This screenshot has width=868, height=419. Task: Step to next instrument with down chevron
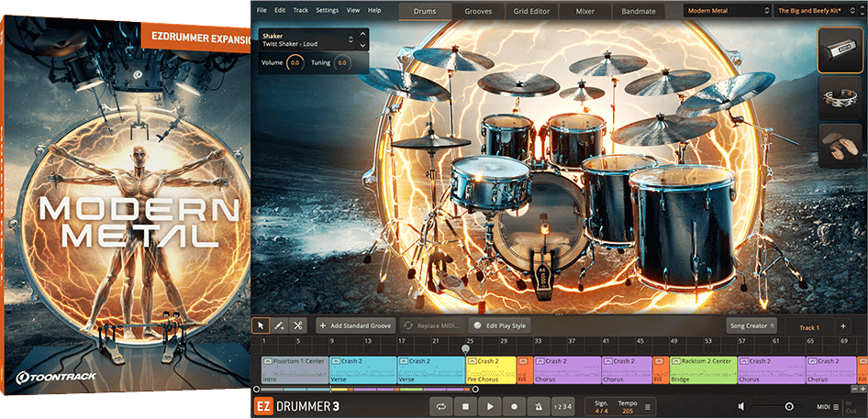(363, 46)
